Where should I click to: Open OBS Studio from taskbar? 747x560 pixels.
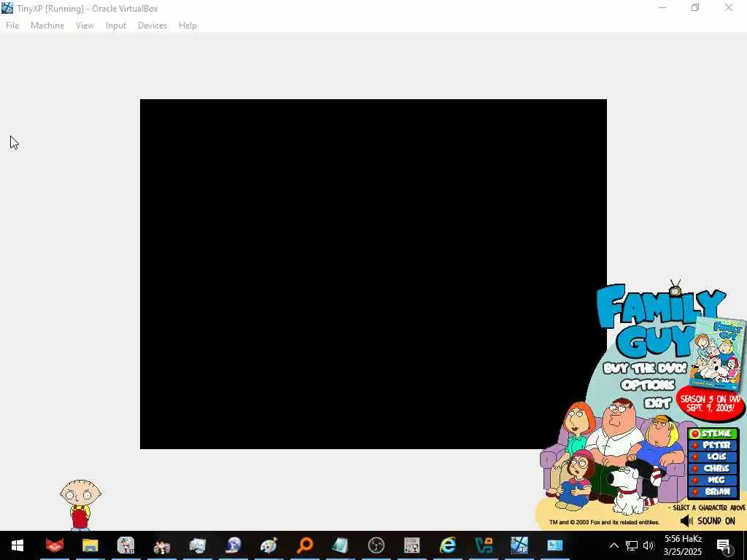(376, 545)
